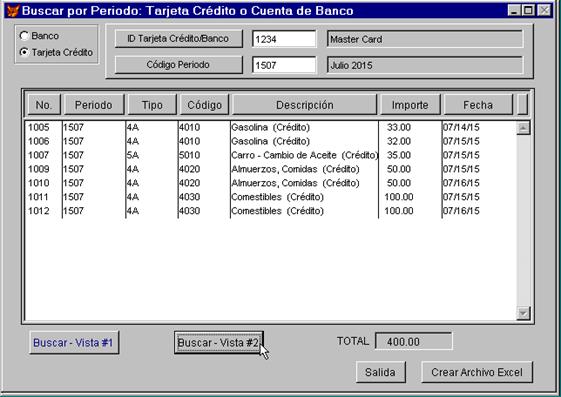The image size is (561, 397).
Task: Click Almuerzos, Comidas description in row 1009
Action: [x=295, y=169]
